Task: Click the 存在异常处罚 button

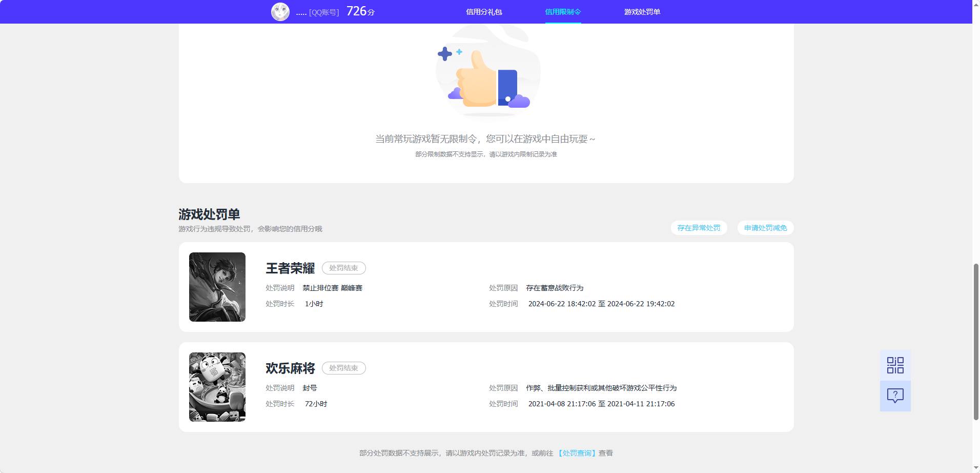Action: (699, 228)
